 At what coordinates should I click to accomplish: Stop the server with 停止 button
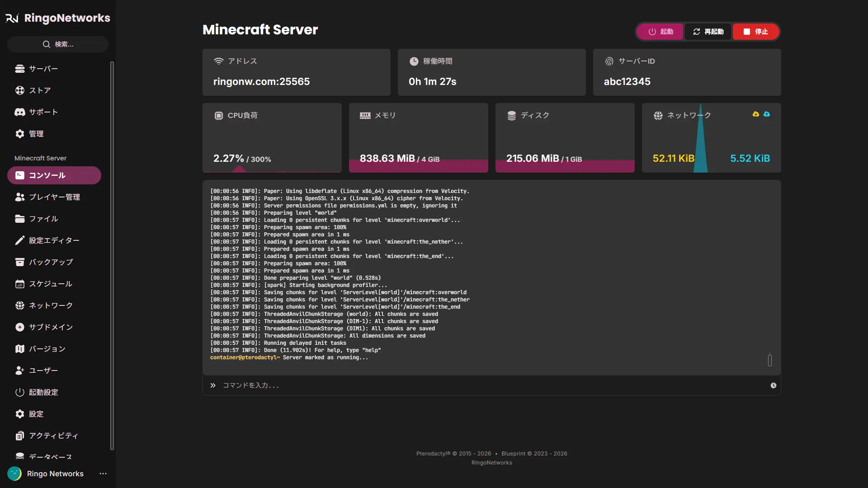click(756, 32)
